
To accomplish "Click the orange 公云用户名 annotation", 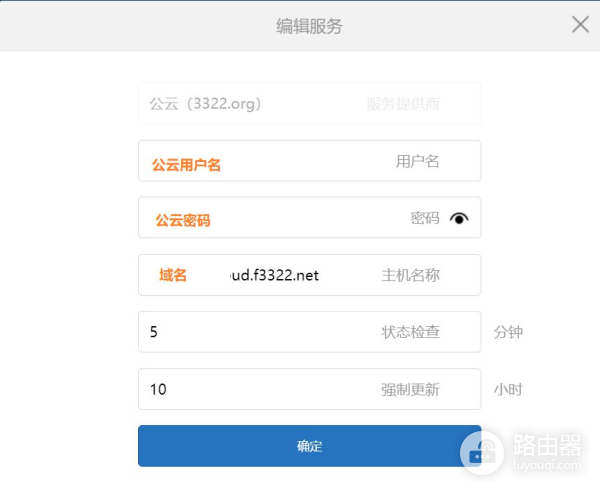I will click(186, 165).
